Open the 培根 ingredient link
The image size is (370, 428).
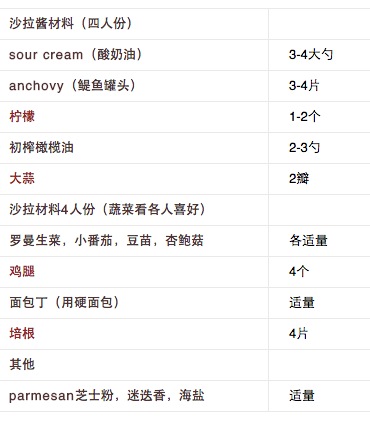tap(22, 334)
